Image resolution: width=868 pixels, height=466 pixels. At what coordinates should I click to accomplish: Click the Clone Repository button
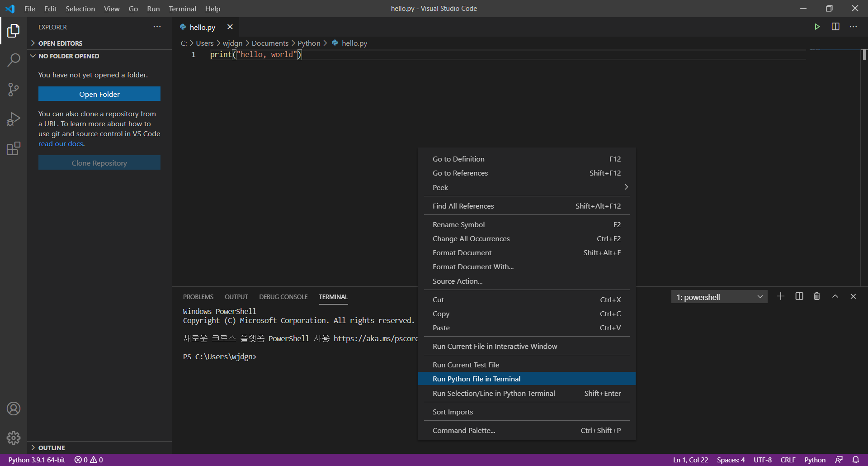[x=99, y=163]
